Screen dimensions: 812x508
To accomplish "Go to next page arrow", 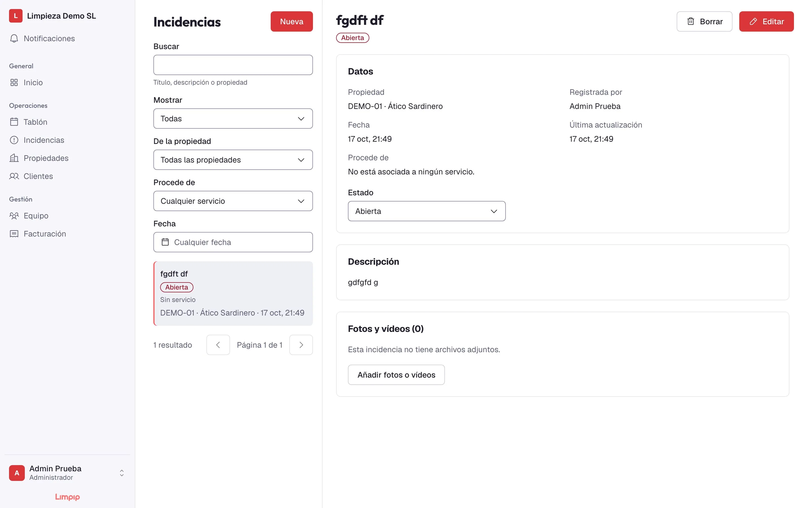I will coord(301,345).
